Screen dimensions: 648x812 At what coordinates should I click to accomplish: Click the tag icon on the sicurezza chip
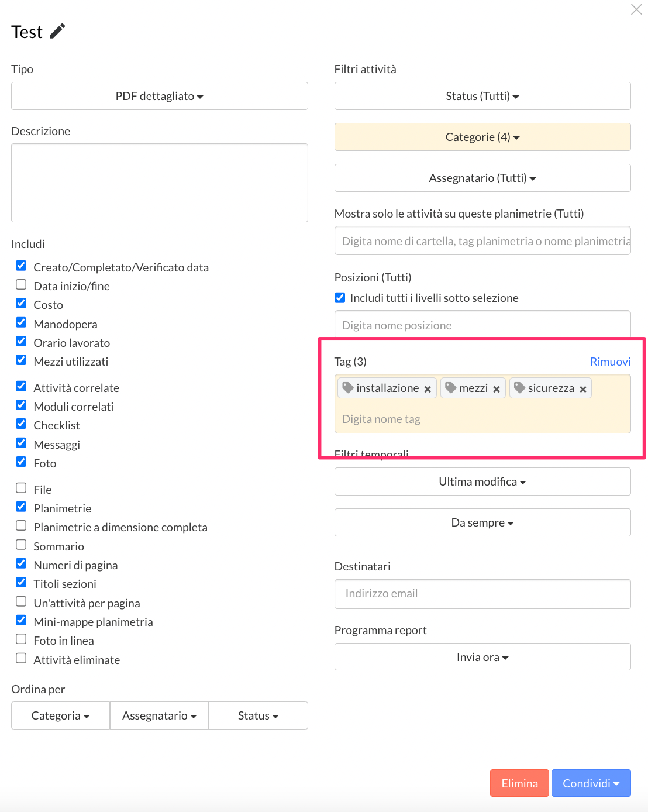(x=519, y=387)
